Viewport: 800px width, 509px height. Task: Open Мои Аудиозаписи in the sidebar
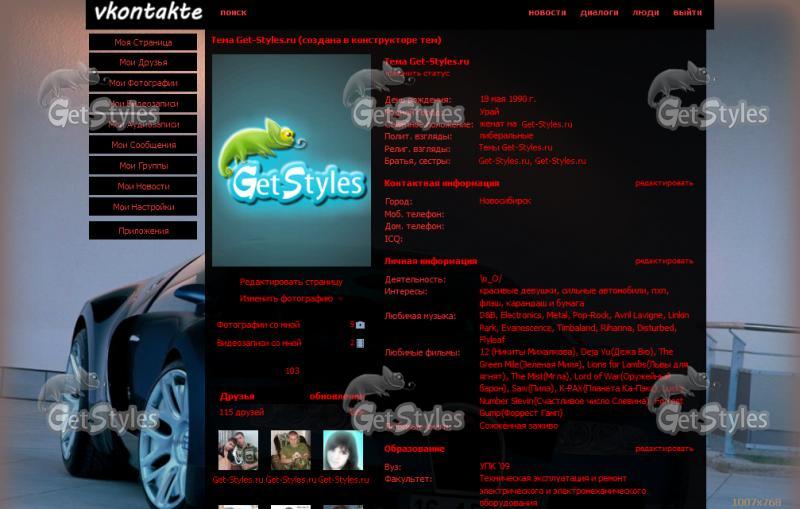pos(143,124)
